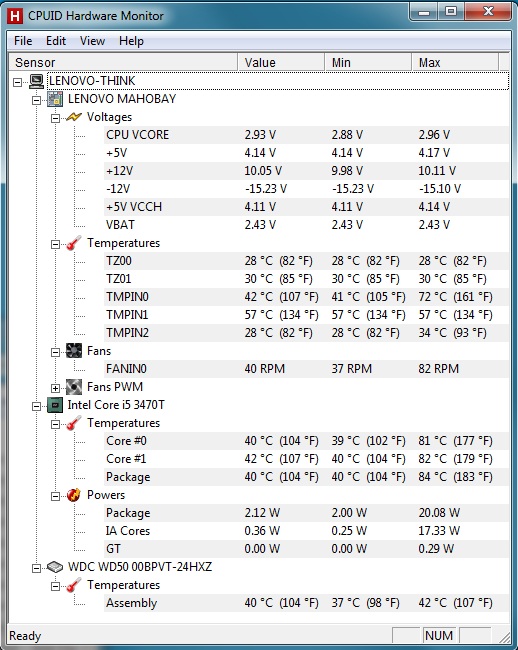
Task: Open the Edit menu
Action: coord(56,41)
